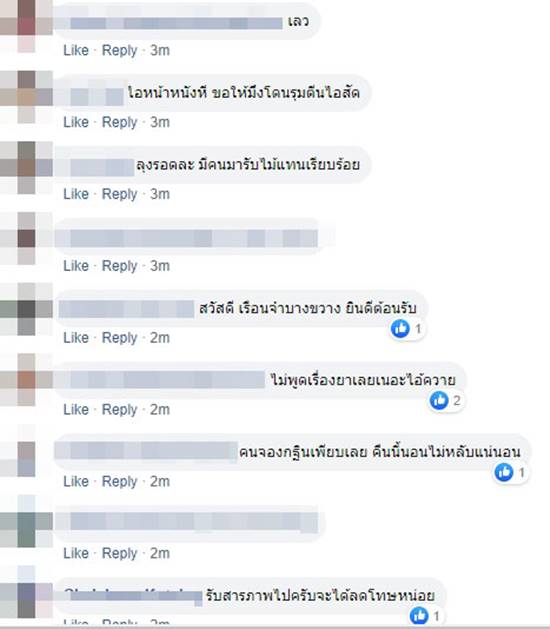Viewport: 550px width, 629px height.
Task: Reply to fully blurred fourth comment
Action: tap(120, 266)
